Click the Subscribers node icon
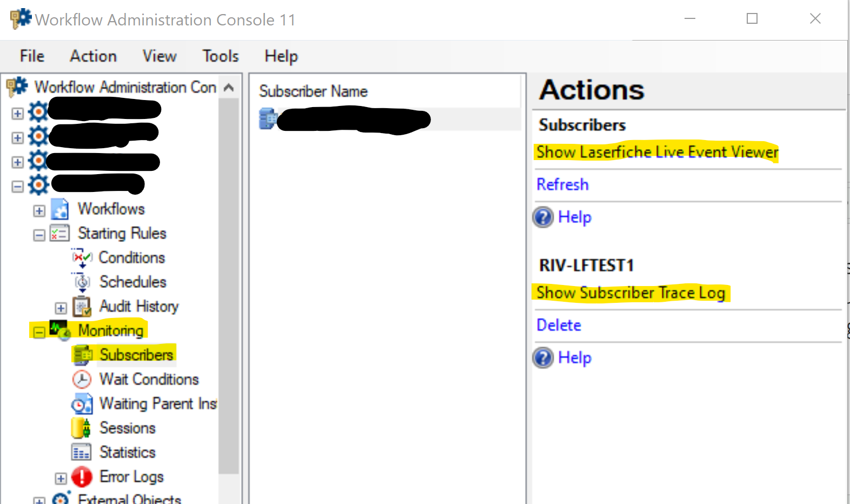Image resolution: width=850 pixels, height=504 pixels. (83, 355)
